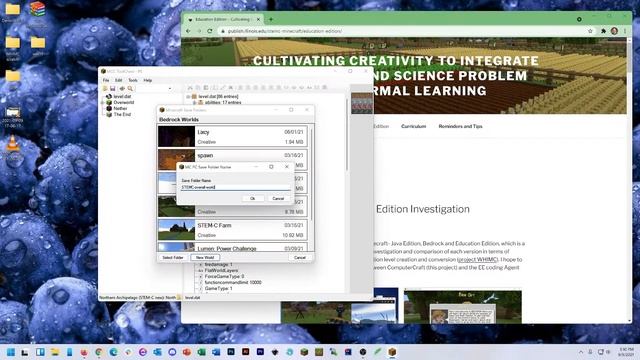
Task: Open the Help menu in MCC ToolChest
Action: [x=148, y=80]
